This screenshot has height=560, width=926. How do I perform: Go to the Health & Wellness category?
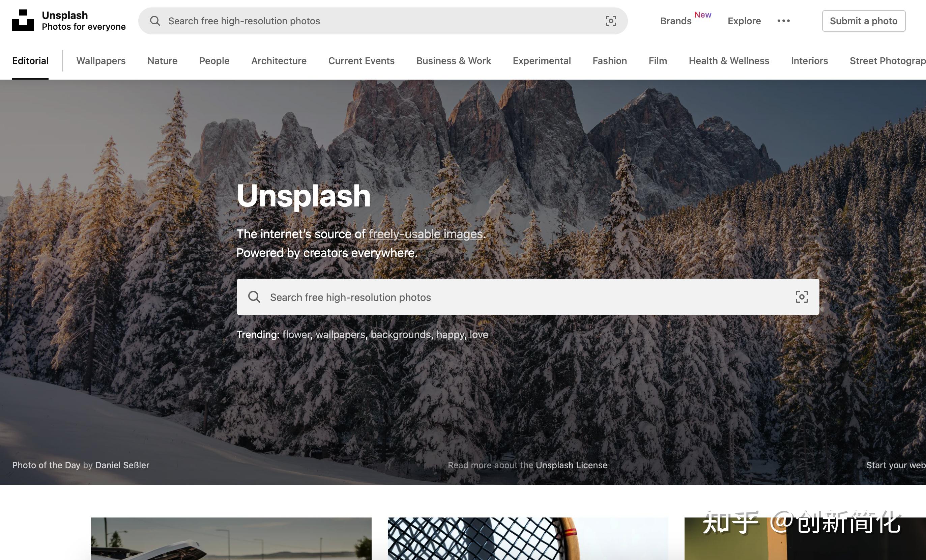click(728, 61)
